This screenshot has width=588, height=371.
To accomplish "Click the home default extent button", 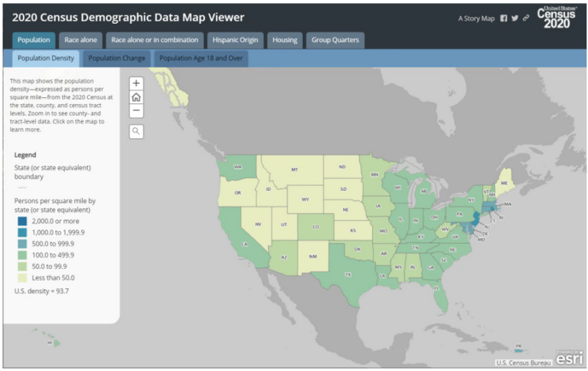I will 136,97.
